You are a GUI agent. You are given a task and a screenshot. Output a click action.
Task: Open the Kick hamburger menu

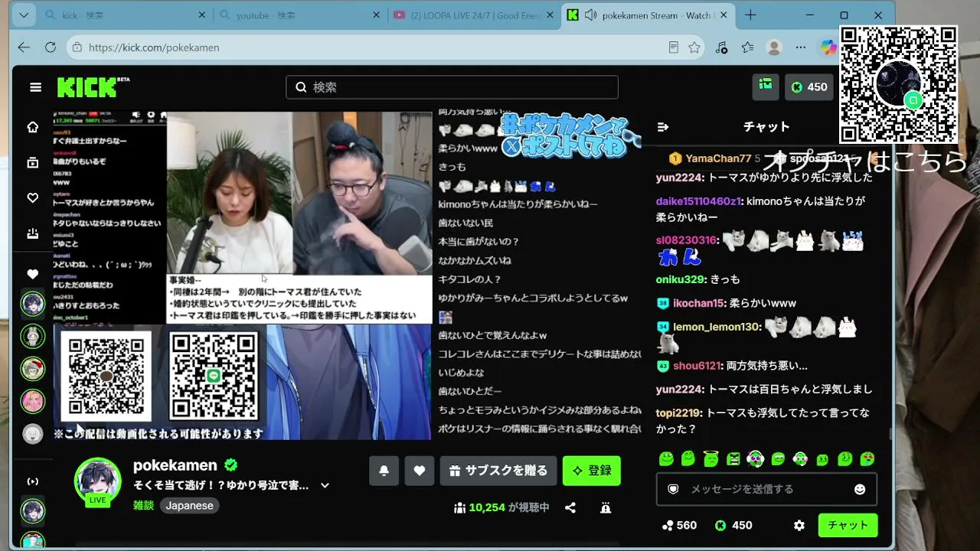(x=35, y=87)
